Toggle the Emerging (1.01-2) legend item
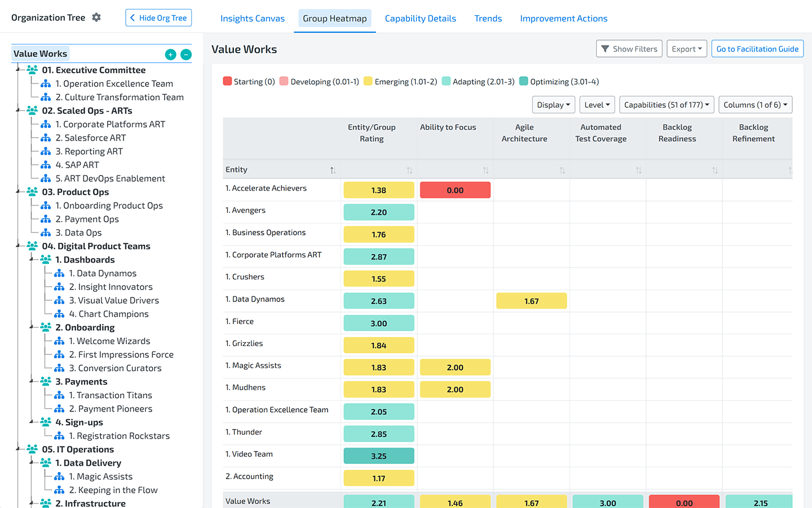812x508 pixels. (x=400, y=82)
